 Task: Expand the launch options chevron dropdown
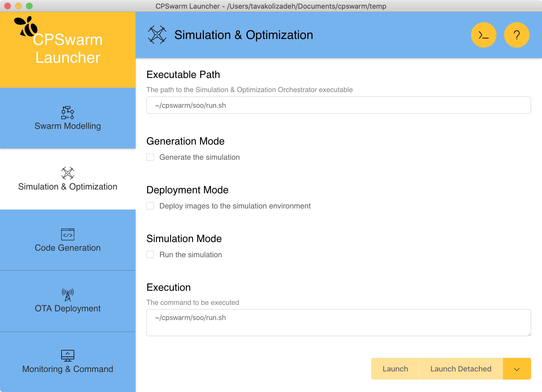click(517, 369)
